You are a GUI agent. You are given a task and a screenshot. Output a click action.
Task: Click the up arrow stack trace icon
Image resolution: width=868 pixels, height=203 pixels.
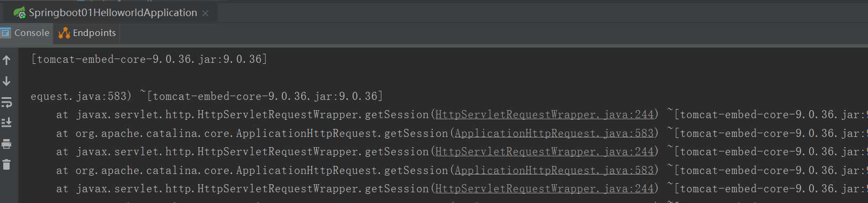(x=6, y=60)
